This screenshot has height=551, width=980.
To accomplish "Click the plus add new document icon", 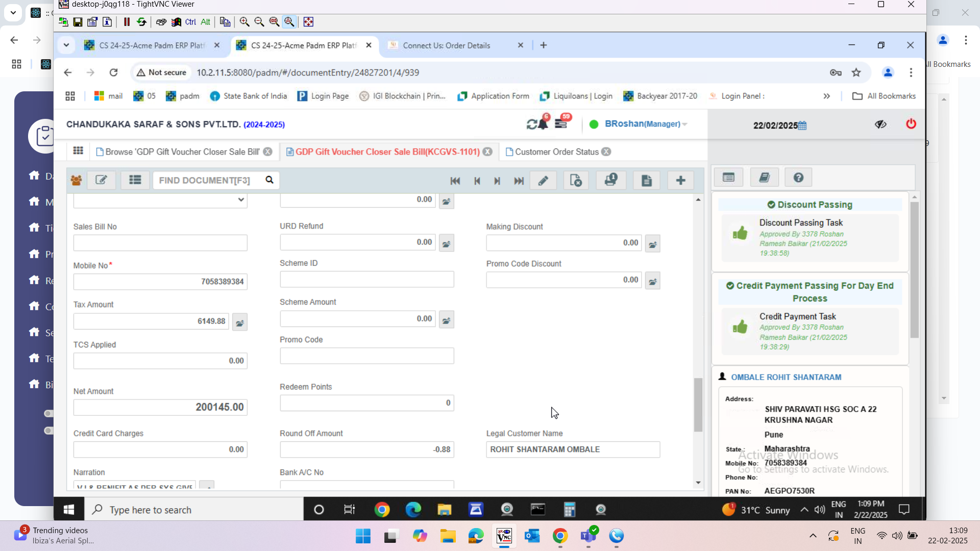I will tap(680, 181).
